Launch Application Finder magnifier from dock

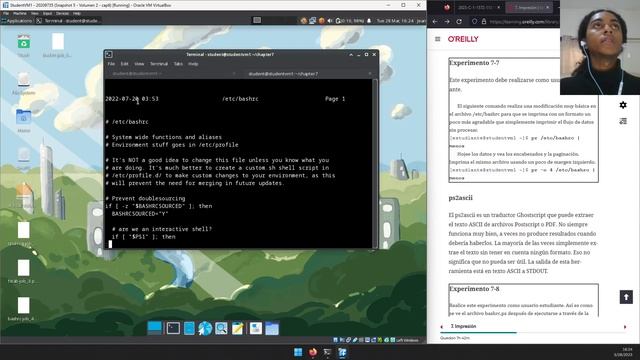click(221, 328)
